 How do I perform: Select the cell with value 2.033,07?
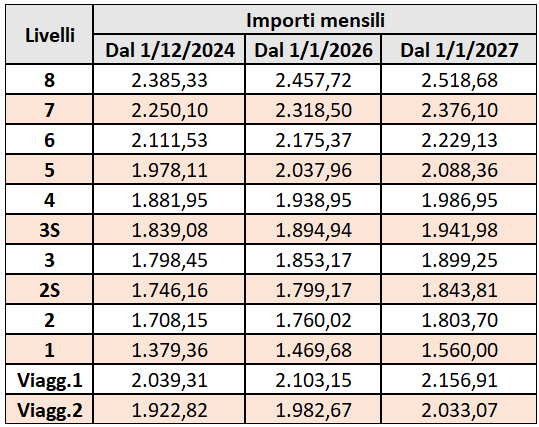click(x=459, y=409)
